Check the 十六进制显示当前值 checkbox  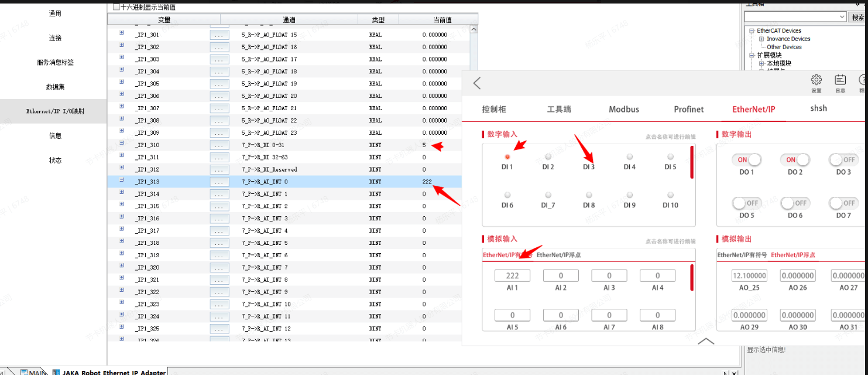(x=116, y=7)
